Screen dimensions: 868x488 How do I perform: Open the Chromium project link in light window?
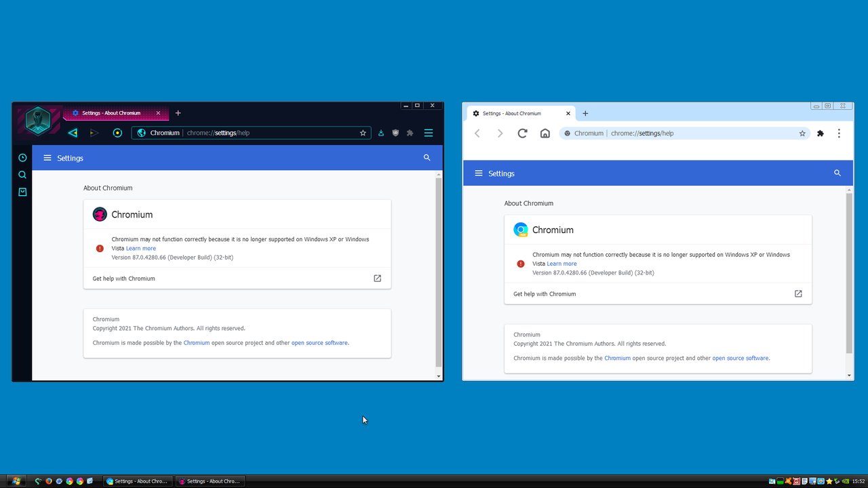click(618, 358)
